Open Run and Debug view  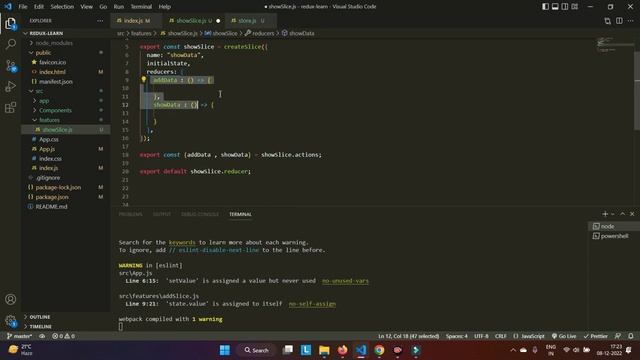pyautogui.click(x=11, y=87)
